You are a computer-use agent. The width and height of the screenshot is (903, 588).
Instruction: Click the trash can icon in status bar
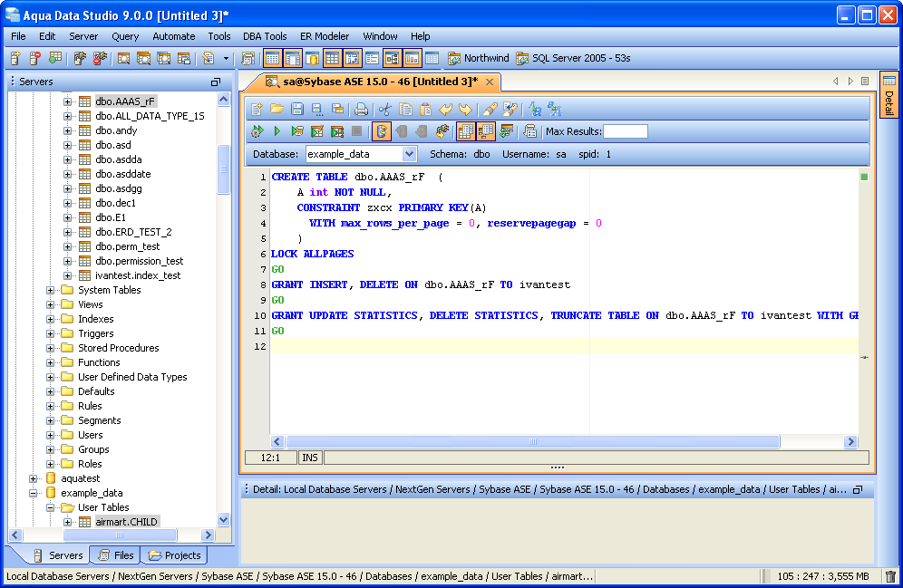[890, 576]
